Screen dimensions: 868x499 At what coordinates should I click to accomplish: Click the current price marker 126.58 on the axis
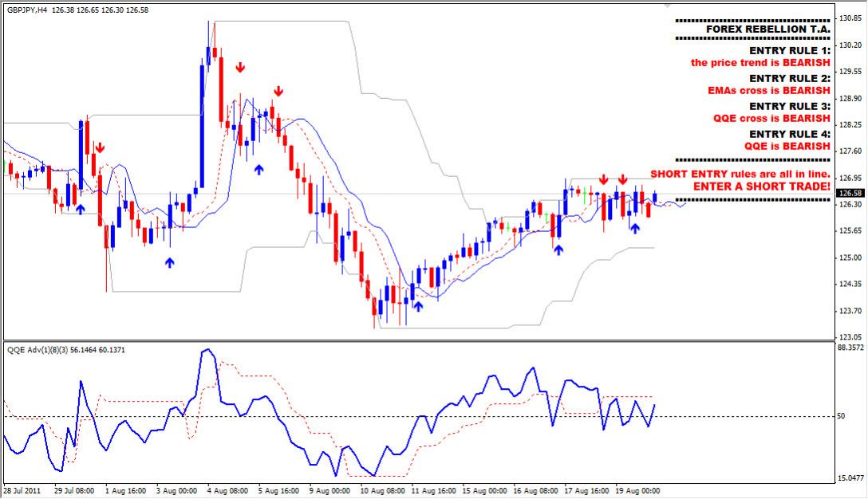850,193
